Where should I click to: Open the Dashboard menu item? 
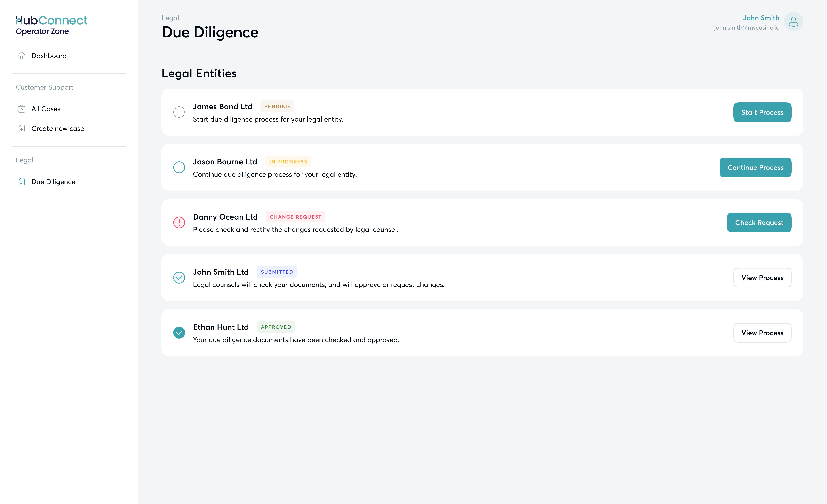[x=49, y=56]
